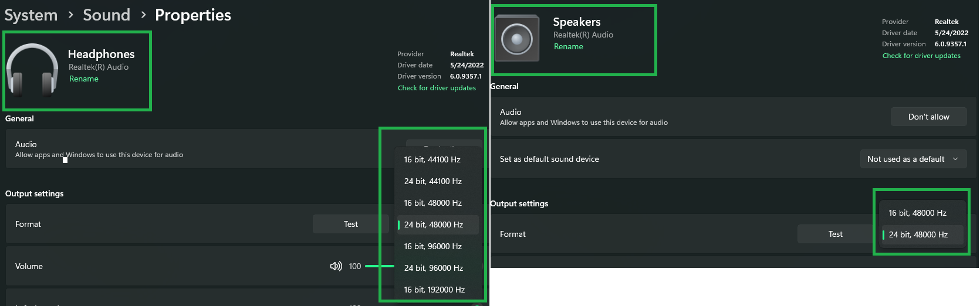The height and width of the screenshot is (306, 980).
Task: Click the Headphones device name heading
Action: pos(101,54)
